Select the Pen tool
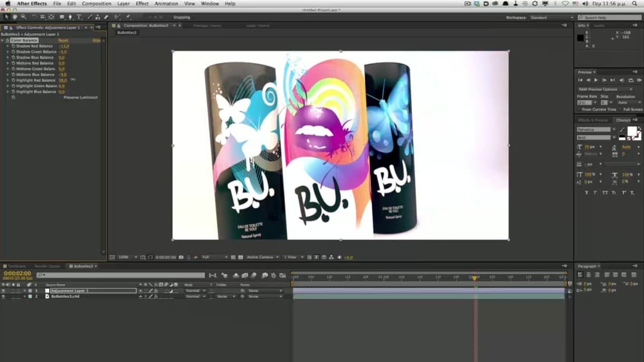Image resolution: width=644 pixels, height=362 pixels. coord(70,17)
